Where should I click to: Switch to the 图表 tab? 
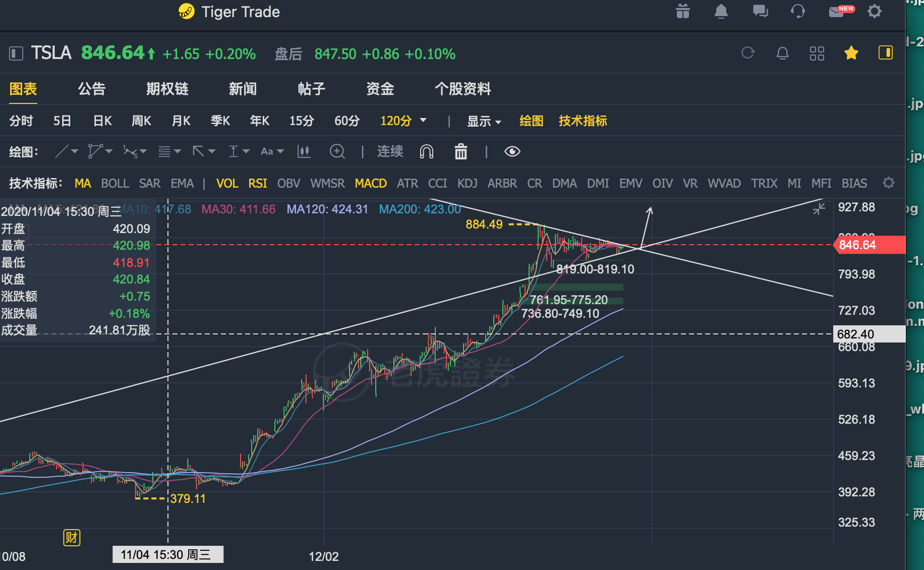[23, 89]
